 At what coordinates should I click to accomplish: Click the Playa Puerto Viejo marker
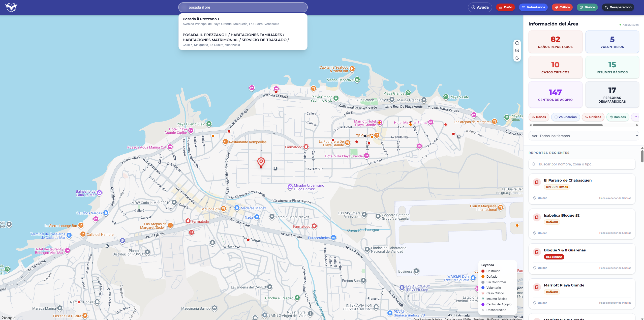click(x=209, y=124)
